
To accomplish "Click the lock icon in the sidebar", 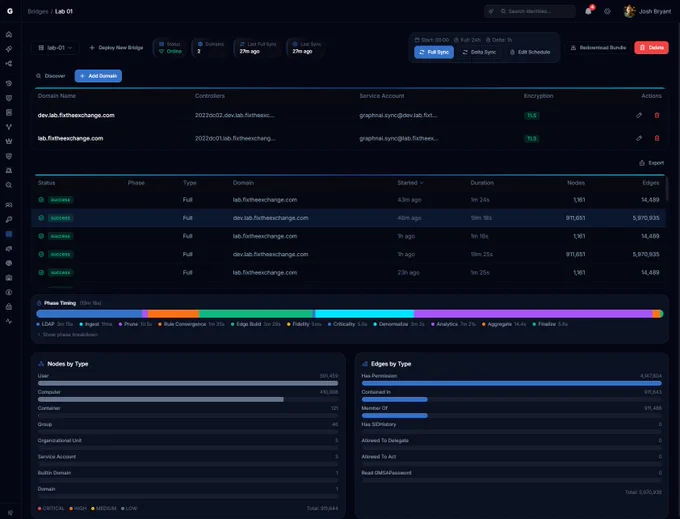I will (9, 307).
